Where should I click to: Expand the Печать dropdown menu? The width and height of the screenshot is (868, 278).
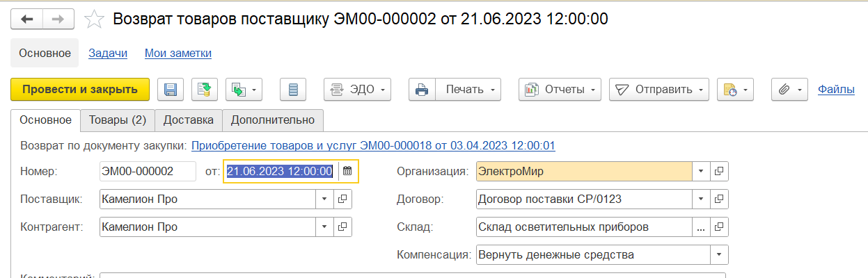pos(468,89)
